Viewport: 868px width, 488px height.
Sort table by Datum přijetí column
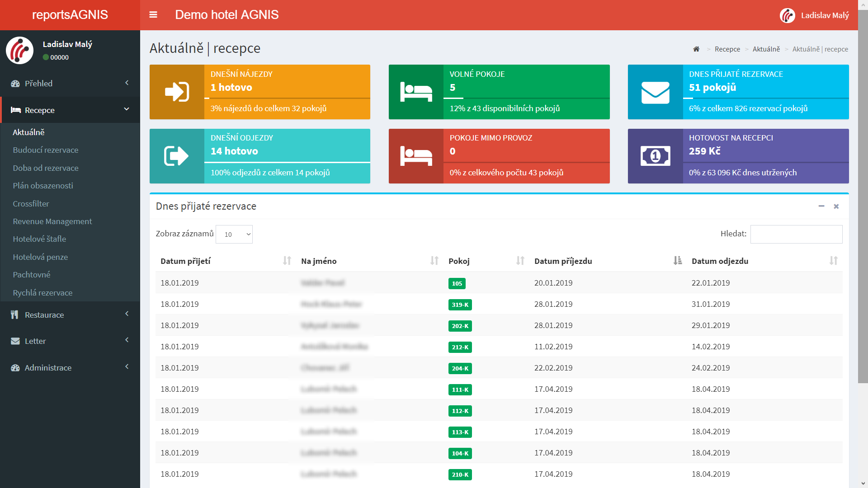coord(287,261)
